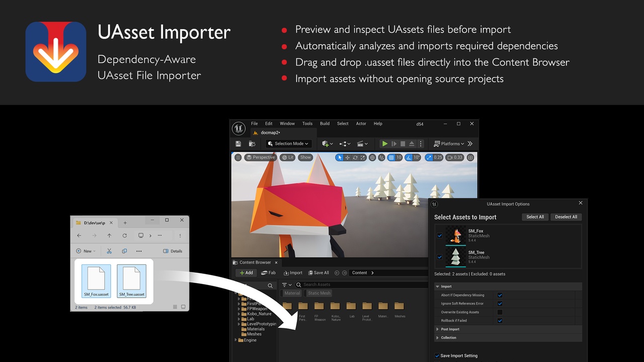The image size is (644, 362).
Task: Toggle grid snapping icon
Action: click(x=391, y=157)
